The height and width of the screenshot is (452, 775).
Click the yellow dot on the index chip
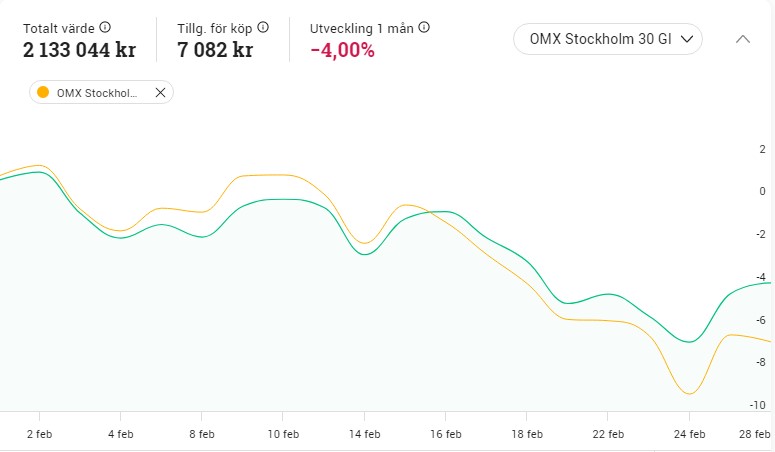[x=43, y=93]
